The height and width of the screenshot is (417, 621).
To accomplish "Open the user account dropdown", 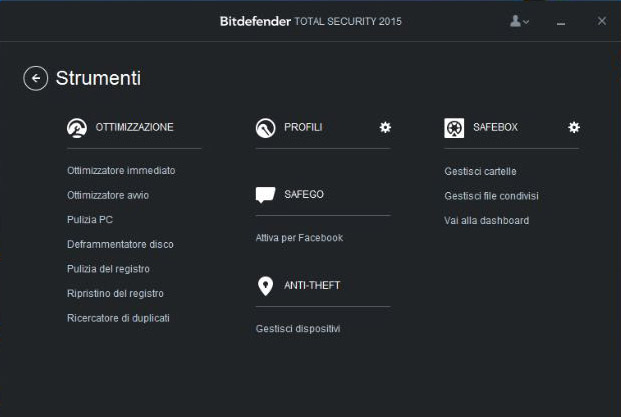I will click(519, 21).
